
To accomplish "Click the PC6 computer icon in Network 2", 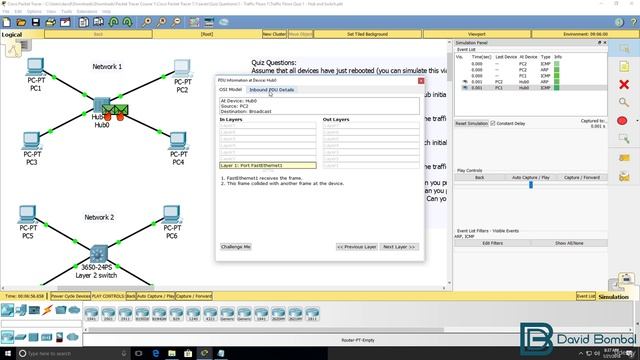I will point(171,215).
